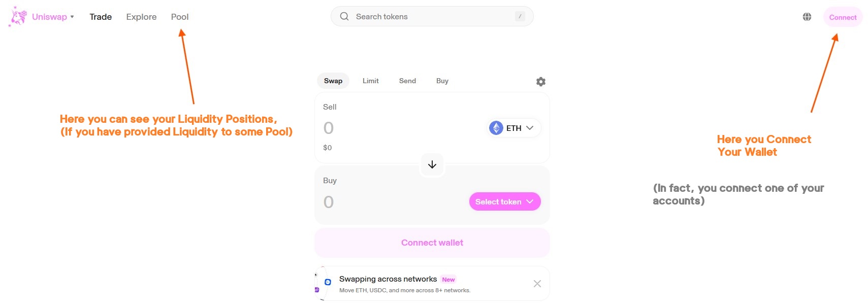Click the Connect wallet button
This screenshot has width=868, height=308.
[432, 243]
